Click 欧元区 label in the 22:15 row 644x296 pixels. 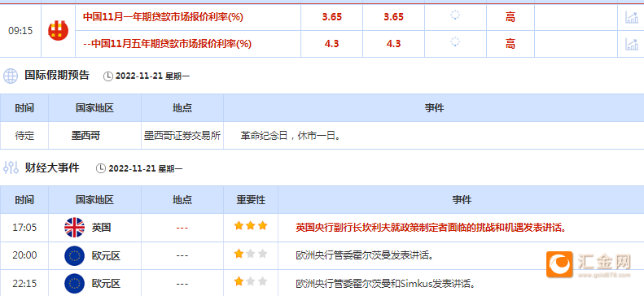106,283
